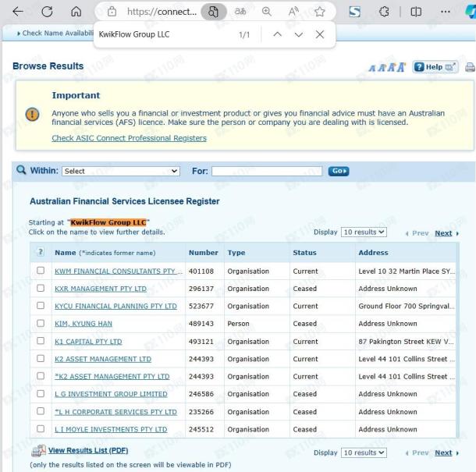Screen dimensions: 476x472
Task: Tick checkbox for *K2 ASSET MANAGEMENT PTY LTD
Action: click(x=41, y=376)
